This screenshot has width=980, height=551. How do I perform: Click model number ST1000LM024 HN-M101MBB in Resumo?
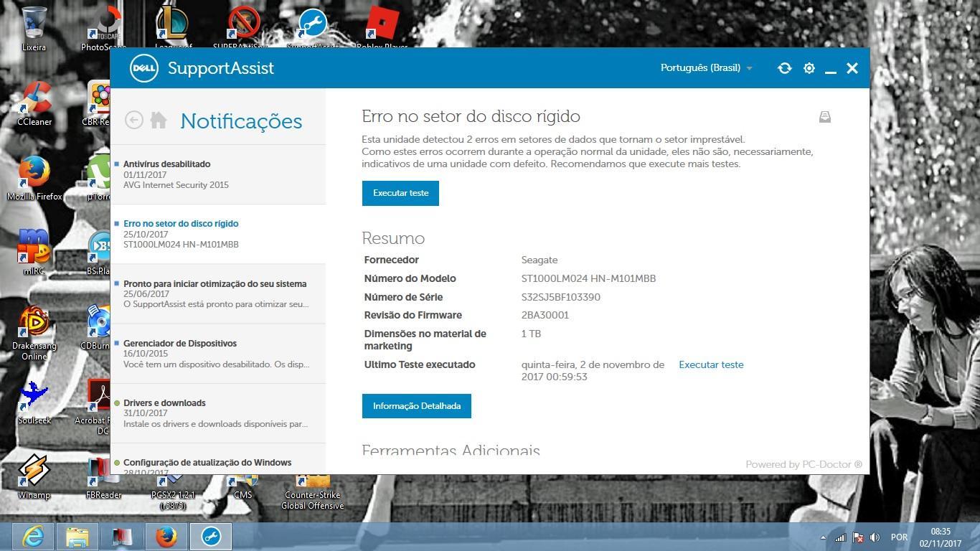588,278
